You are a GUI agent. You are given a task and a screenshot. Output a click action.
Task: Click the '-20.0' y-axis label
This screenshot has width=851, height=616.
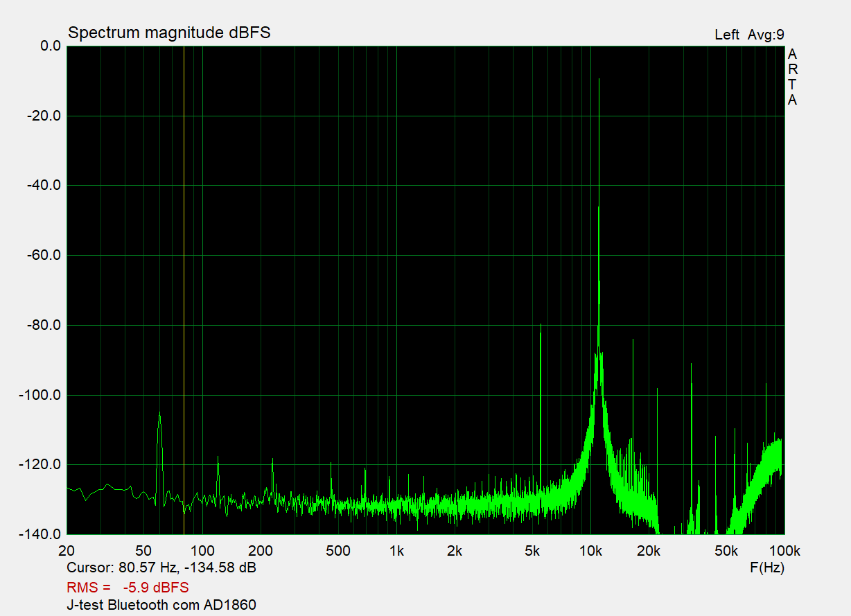coord(44,116)
